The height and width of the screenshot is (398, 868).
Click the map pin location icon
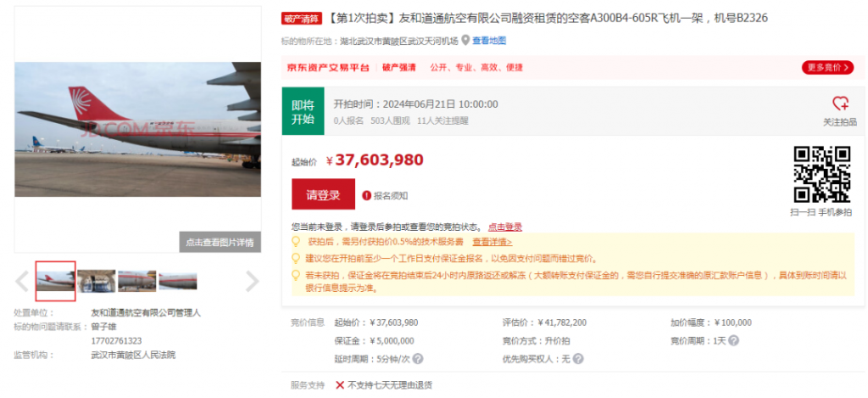pyautogui.click(x=465, y=41)
